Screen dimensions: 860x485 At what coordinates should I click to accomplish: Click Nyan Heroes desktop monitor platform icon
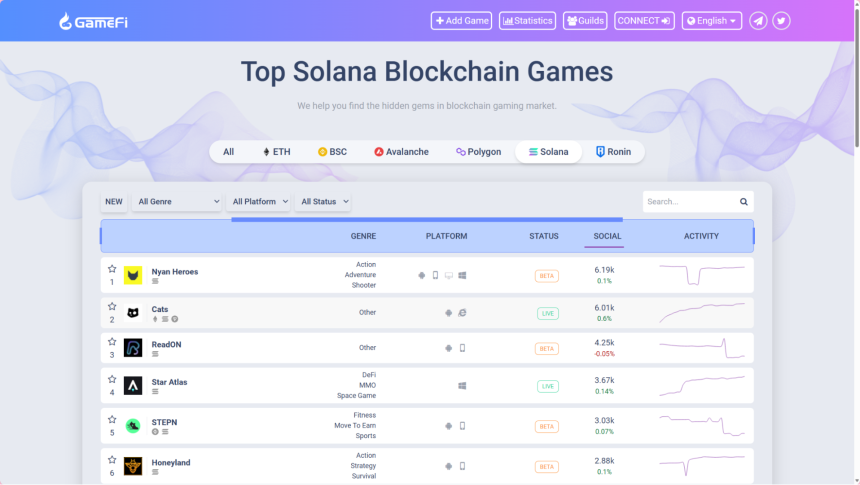pos(449,275)
